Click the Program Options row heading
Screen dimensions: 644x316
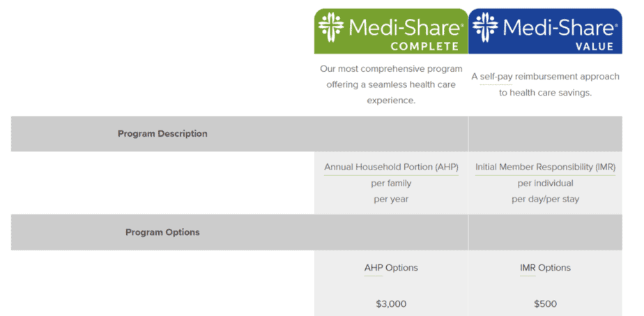click(162, 232)
